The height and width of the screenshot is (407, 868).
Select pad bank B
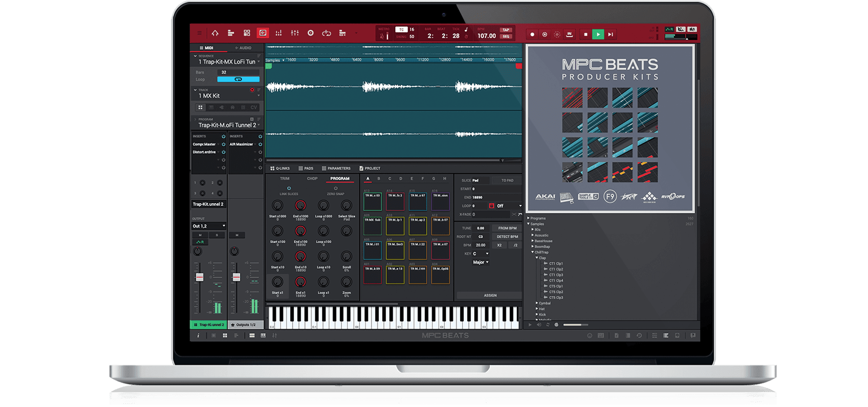pos(379,179)
